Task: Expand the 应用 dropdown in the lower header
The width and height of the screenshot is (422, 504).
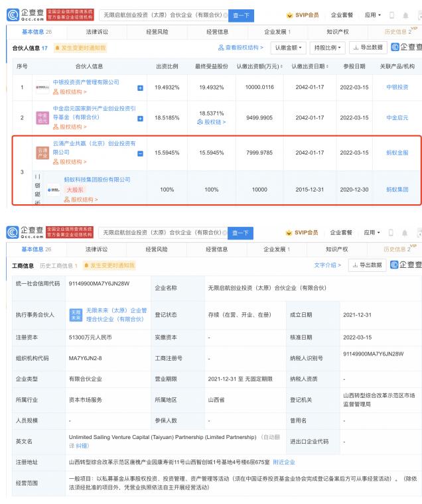Action: [372, 232]
